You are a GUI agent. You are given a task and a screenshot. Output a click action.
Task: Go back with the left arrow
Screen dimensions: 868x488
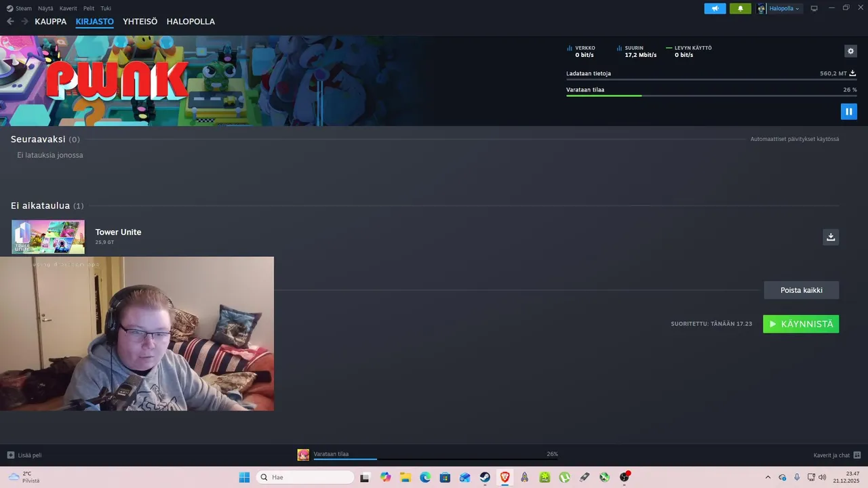(x=10, y=22)
